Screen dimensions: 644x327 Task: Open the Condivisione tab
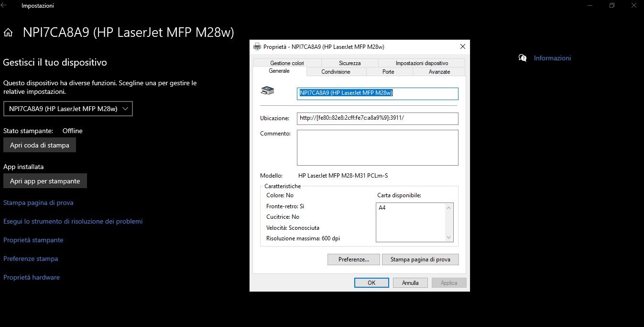coord(336,71)
